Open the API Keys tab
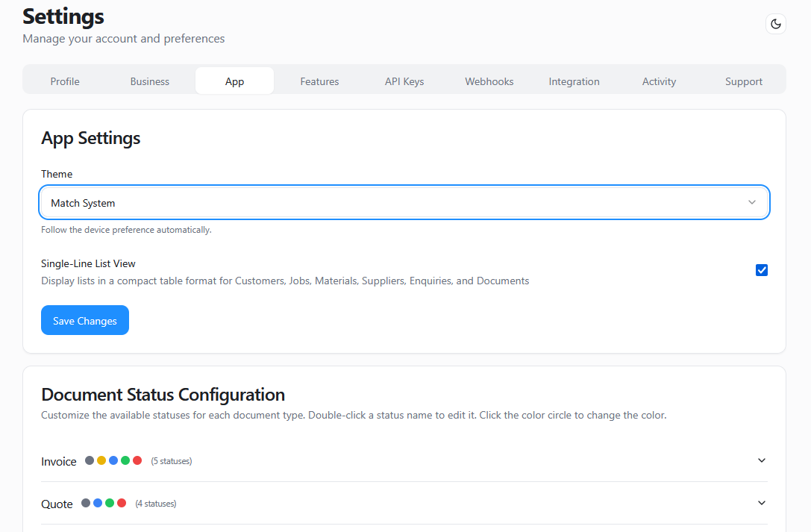The image size is (811, 532). tap(404, 81)
